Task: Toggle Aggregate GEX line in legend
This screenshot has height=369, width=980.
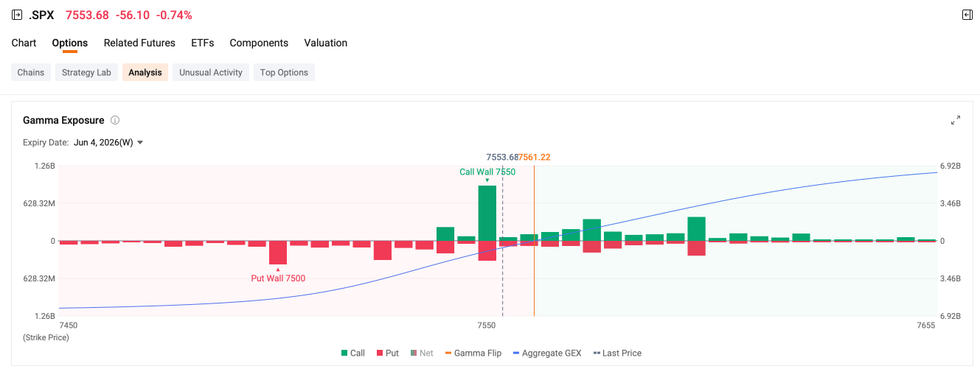Action: click(546, 354)
